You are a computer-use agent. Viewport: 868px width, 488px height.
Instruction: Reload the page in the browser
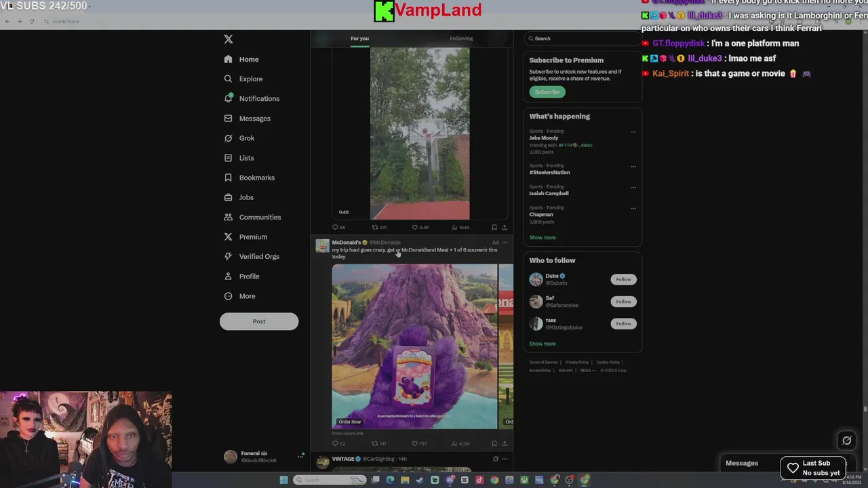[31, 21]
